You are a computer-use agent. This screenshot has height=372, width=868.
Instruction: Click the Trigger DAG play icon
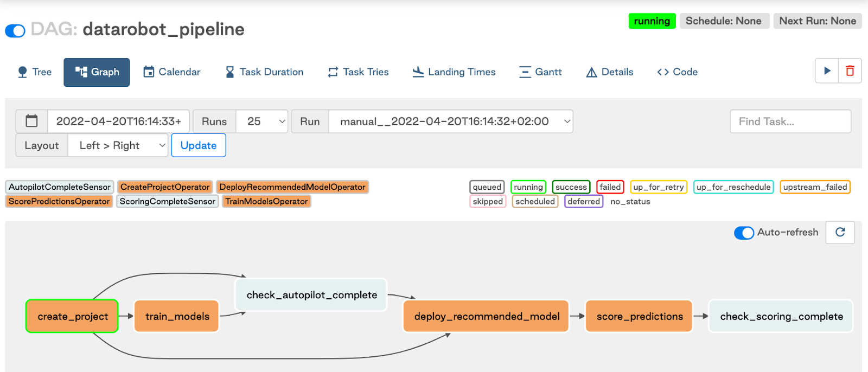pos(827,71)
